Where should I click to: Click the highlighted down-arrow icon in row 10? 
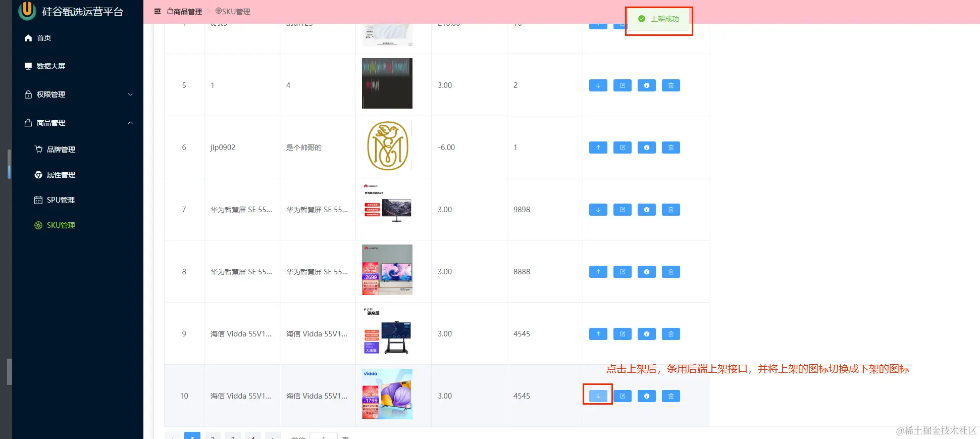(x=598, y=396)
